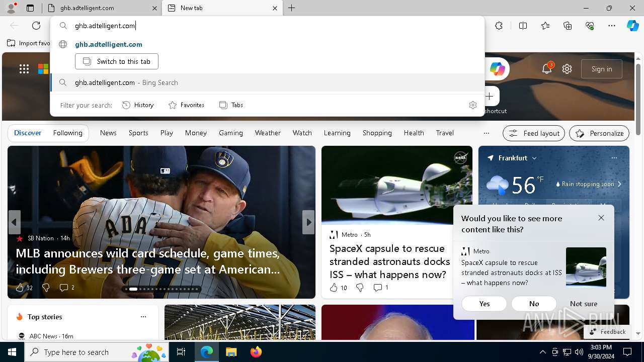Open comments on SpaceX story
Screen dimensions: 644x362
point(381,288)
